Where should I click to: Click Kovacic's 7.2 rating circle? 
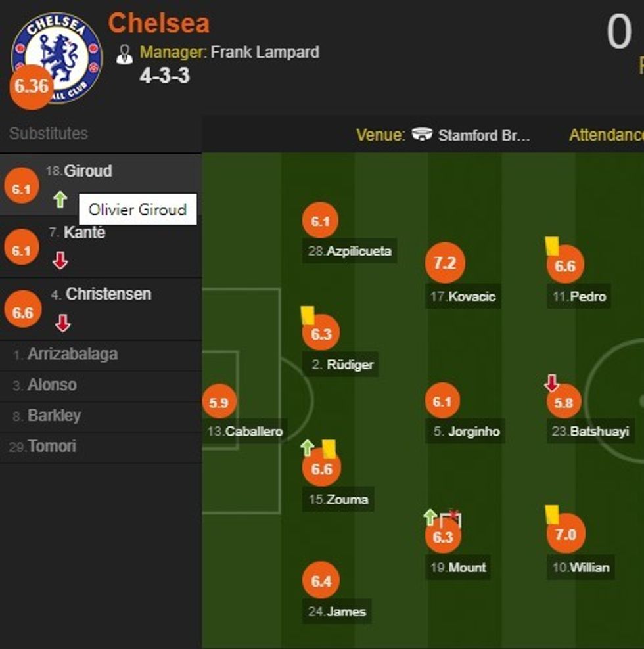[x=445, y=263]
